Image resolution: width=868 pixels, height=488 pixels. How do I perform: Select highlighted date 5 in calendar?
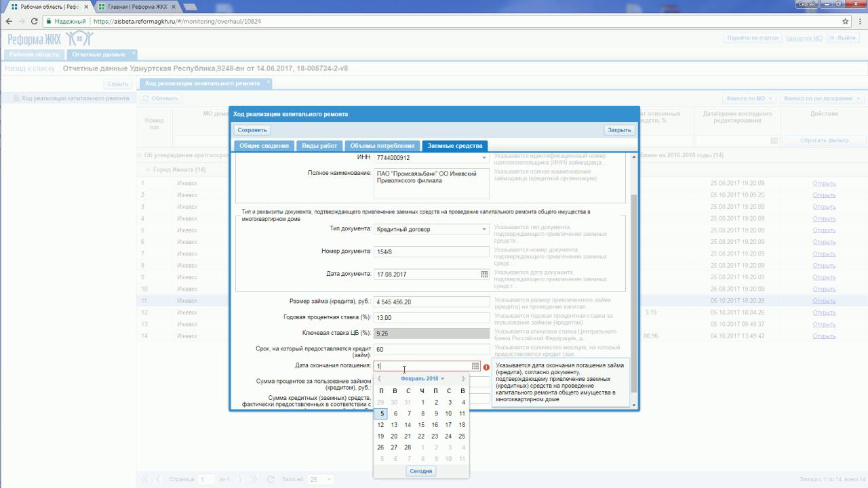pos(382,413)
